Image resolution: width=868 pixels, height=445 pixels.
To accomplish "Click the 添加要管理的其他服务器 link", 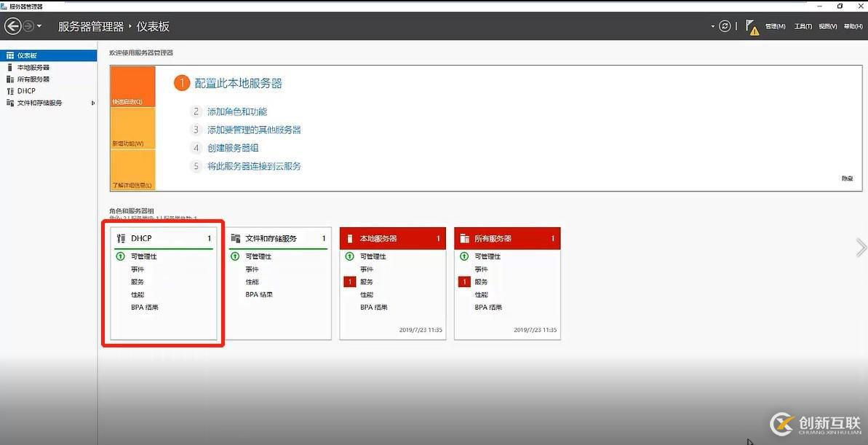I will [x=254, y=130].
